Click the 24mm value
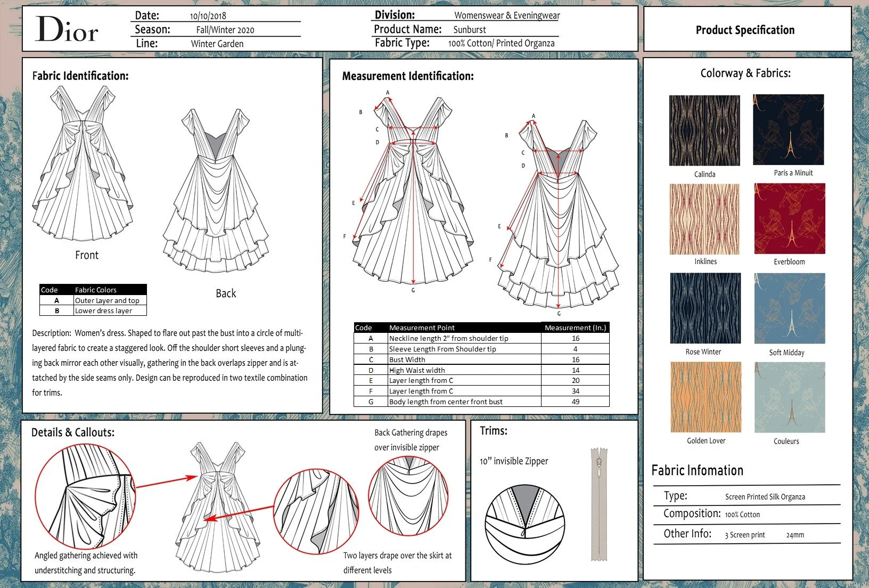This screenshot has width=869, height=588. [x=795, y=535]
